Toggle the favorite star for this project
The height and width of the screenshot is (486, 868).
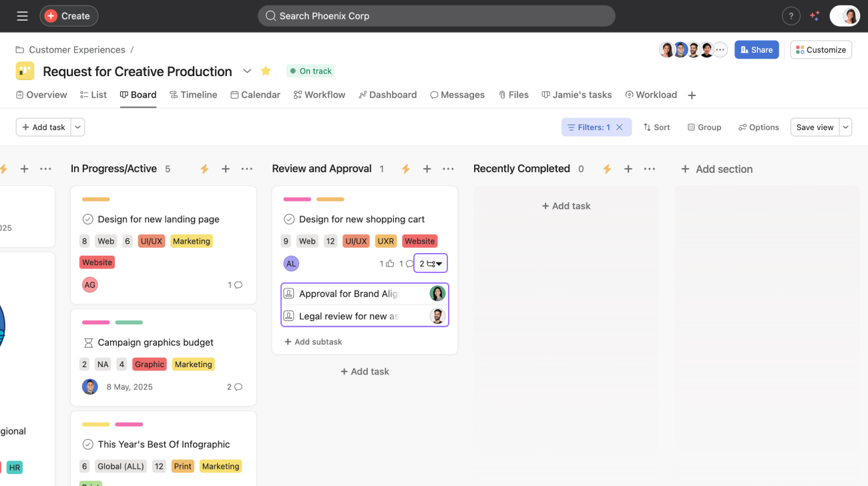tap(266, 71)
